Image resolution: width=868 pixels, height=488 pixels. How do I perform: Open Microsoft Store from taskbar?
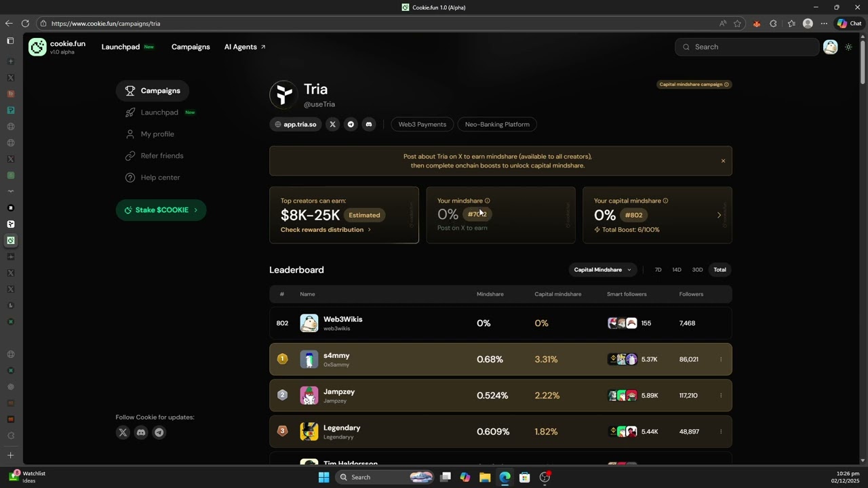[x=524, y=477]
